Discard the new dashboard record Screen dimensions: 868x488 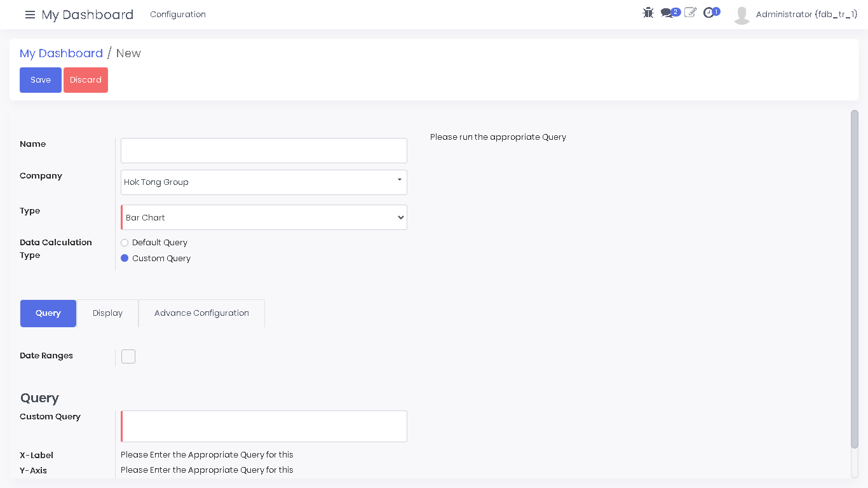(86, 80)
